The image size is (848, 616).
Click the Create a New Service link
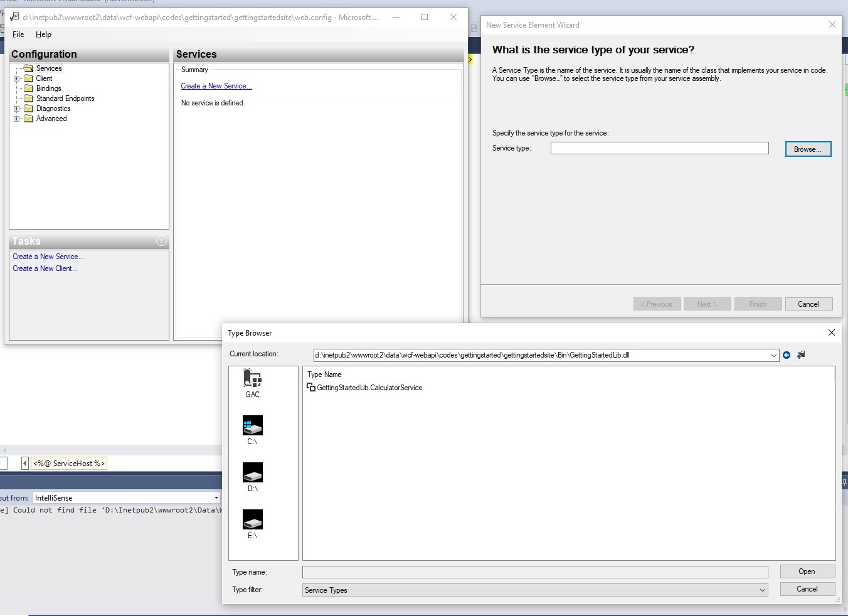click(x=216, y=86)
